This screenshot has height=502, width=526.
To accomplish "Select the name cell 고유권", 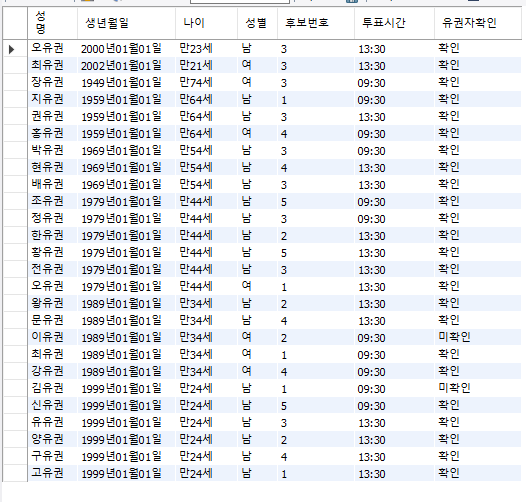I will [53, 474].
